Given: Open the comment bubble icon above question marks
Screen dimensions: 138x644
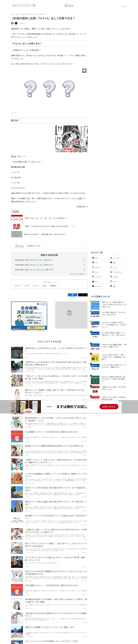Looking at the screenshot, I should pyautogui.click(x=84, y=71).
